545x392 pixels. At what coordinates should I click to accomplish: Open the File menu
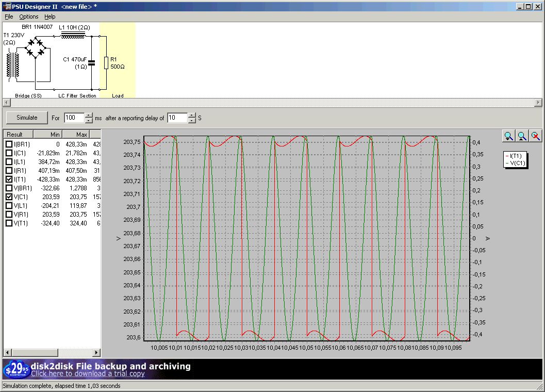click(x=9, y=17)
